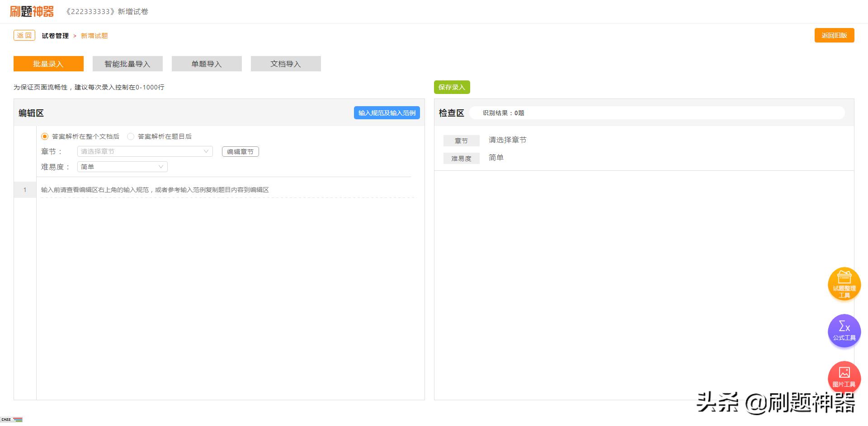
Task: Switch to 智能批量导入 tab
Action: [x=127, y=64]
